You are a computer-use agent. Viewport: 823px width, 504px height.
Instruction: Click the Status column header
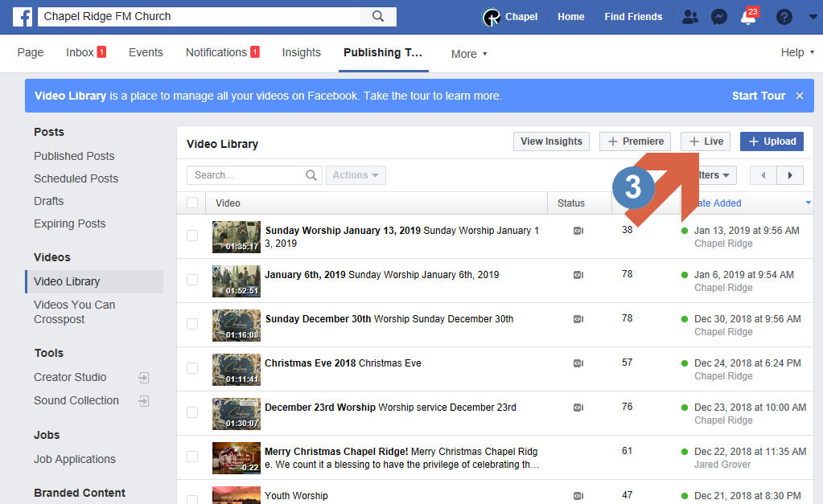[x=571, y=203]
